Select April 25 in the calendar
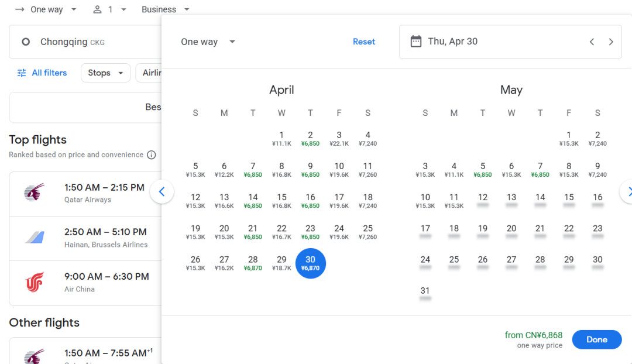The width and height of the screenshot is (632, 364). [367, 232]
